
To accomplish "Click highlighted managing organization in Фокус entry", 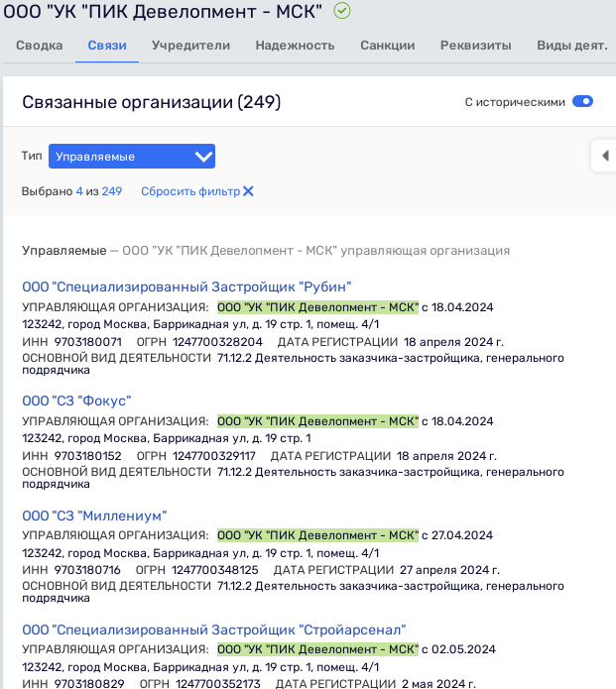I will click(x=317, y=421).
